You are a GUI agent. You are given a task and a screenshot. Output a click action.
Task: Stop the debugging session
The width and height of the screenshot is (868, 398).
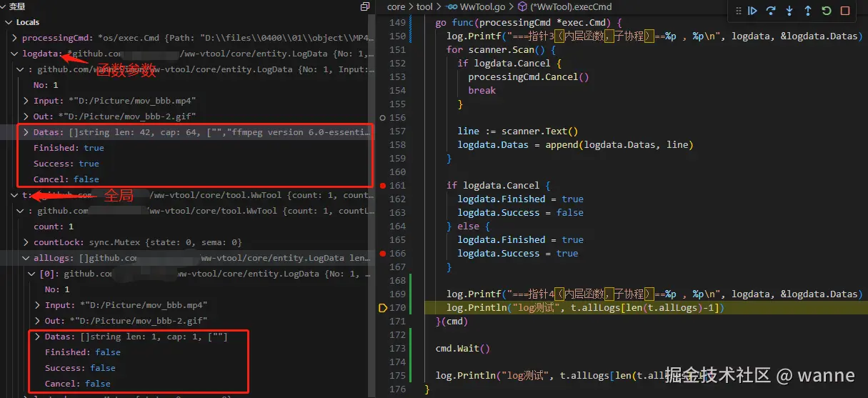[x=845, y=11]
